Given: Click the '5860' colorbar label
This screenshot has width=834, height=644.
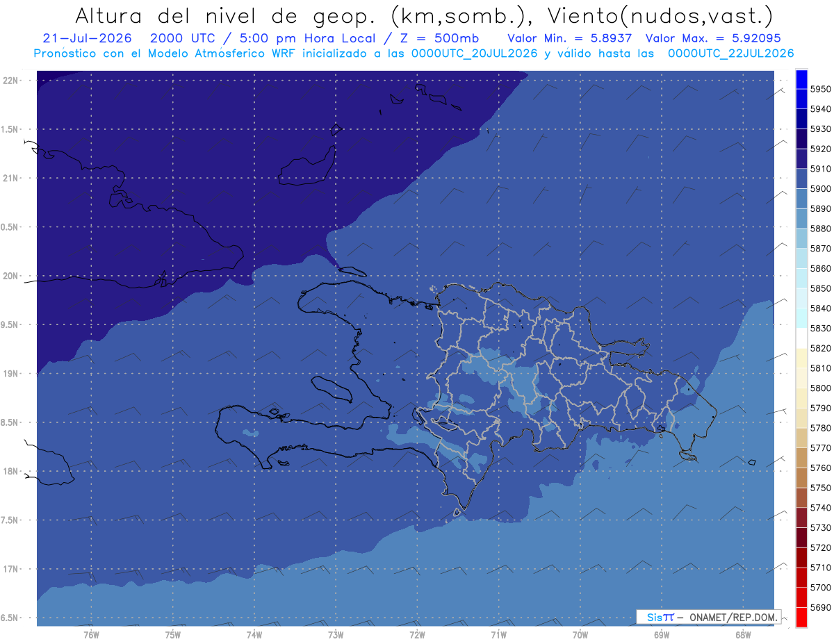Looking at the screenshot, I should point(820,268).
